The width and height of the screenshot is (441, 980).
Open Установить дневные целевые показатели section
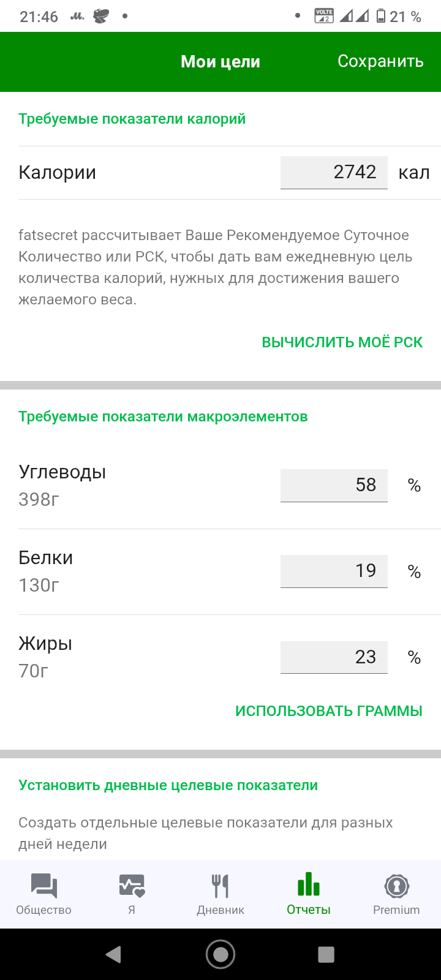coord(168,785)
